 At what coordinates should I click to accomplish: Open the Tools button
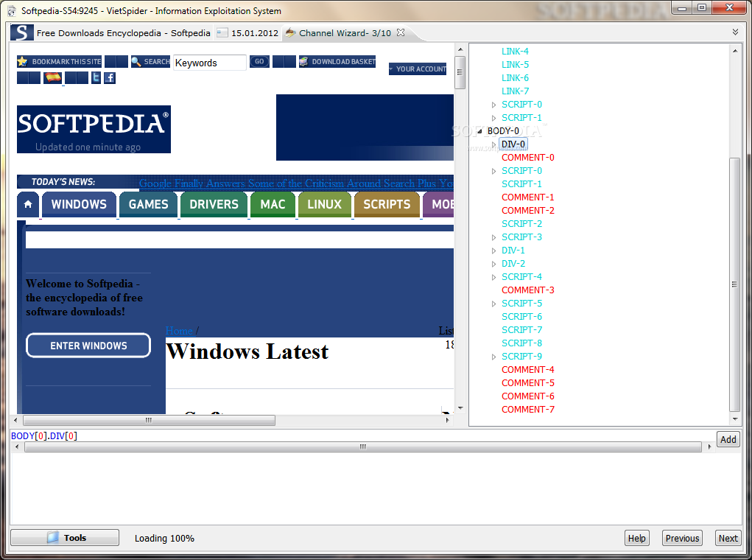[65, 537]
